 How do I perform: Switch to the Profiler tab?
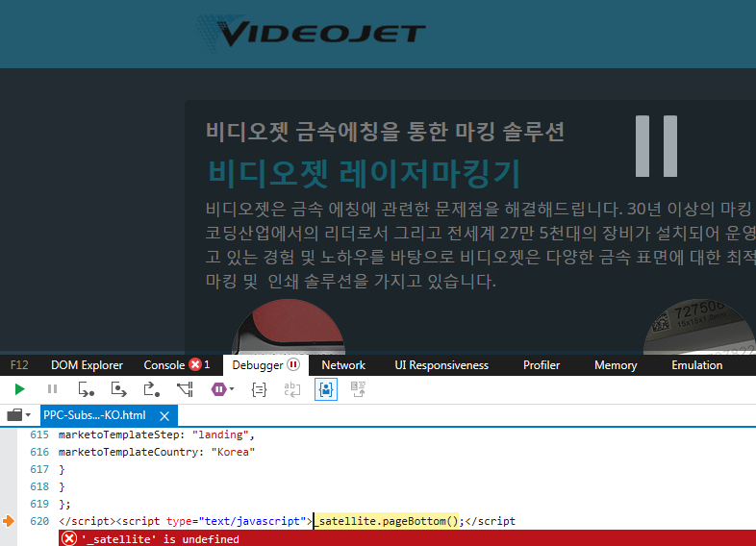coord(542,365)
